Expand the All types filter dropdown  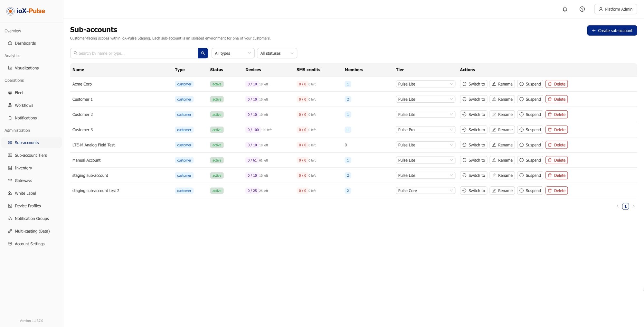[233, 53]
